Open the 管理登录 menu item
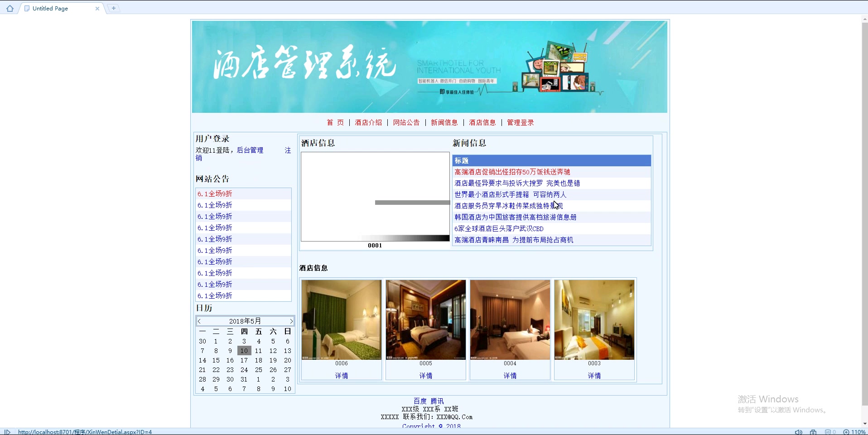This screenshot has height=435, width=868. pyautogui.click(x=521, y=122)
